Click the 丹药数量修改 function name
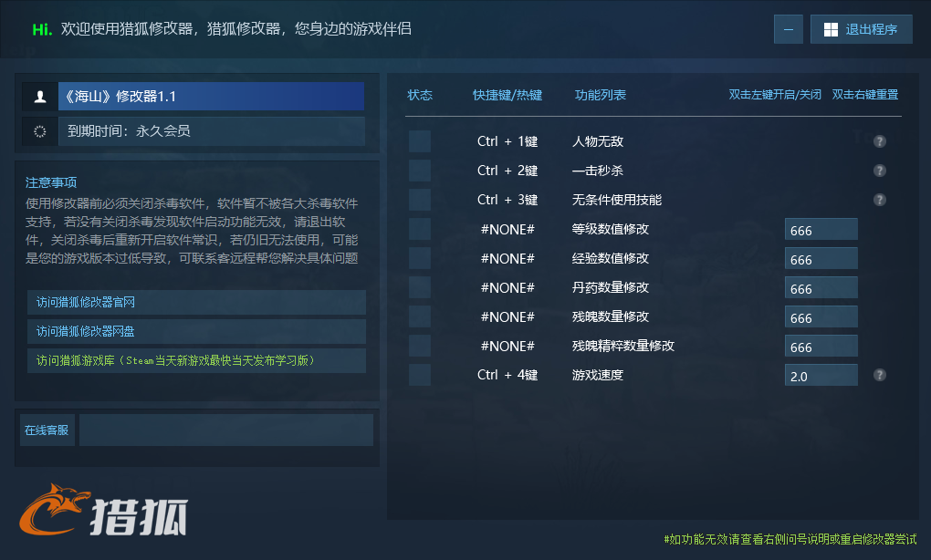This screenshot has width=931, height=560. coord(611,287)
